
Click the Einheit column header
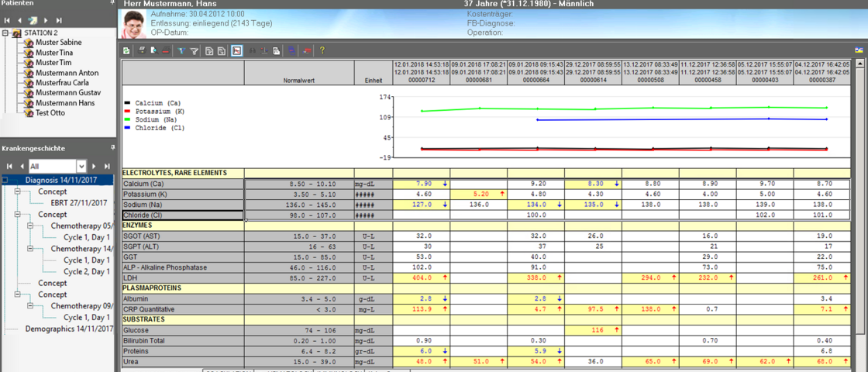[x=374, y=73]
